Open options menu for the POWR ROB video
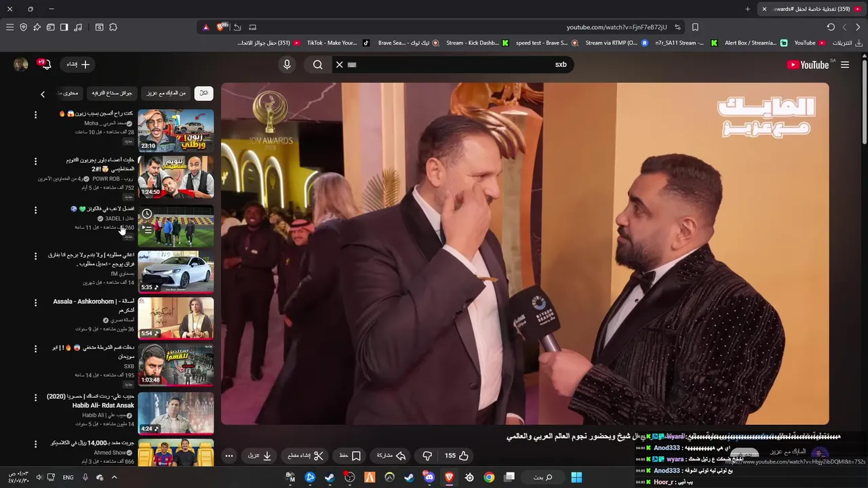 tap(35, 161)
